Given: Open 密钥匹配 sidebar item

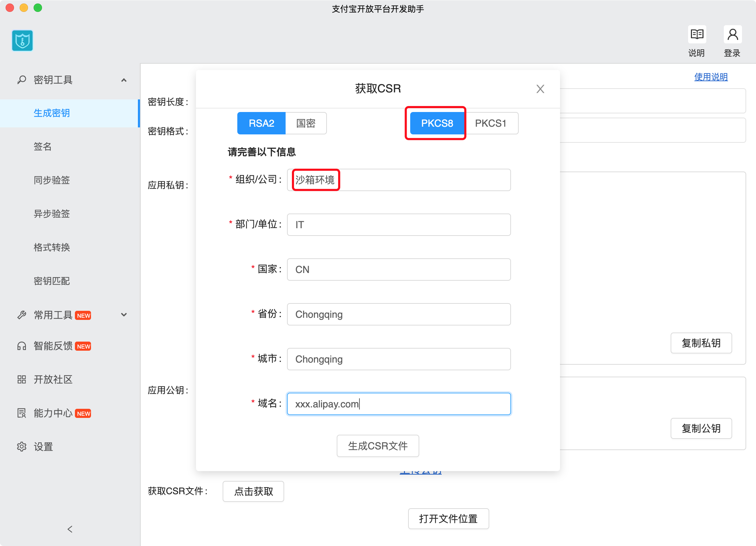Looking at the screenshot, I should pyautogui.click(x=70, y=281).
